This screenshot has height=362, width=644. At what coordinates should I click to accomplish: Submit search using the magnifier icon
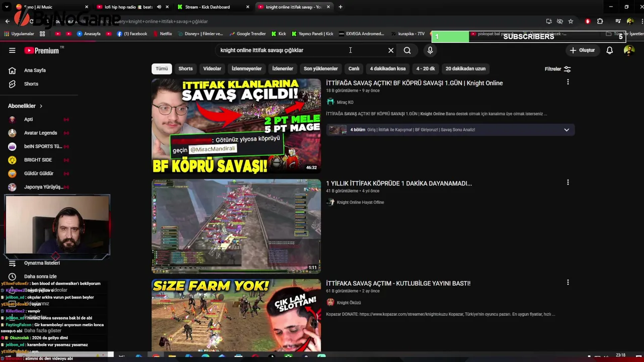pos(407,50)
